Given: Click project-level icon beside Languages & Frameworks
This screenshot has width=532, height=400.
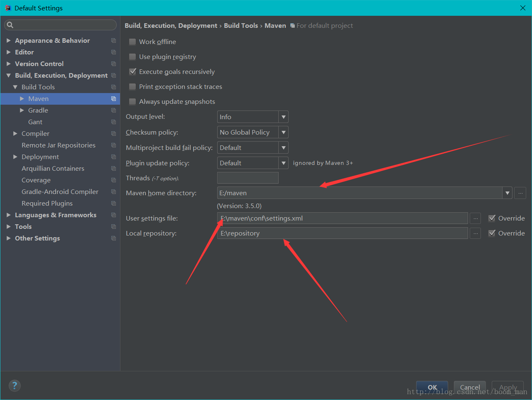Looking at the screenshot, I should (x=113, y=215).
